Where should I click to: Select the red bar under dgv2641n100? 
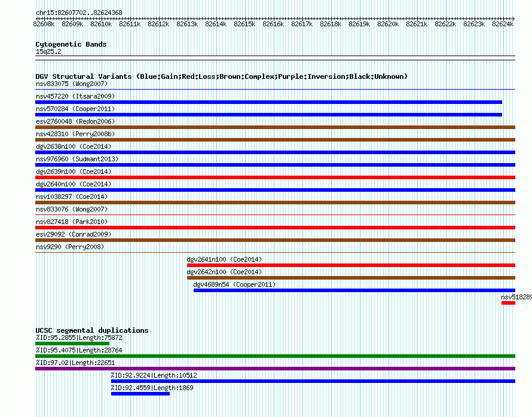point(351,265)
